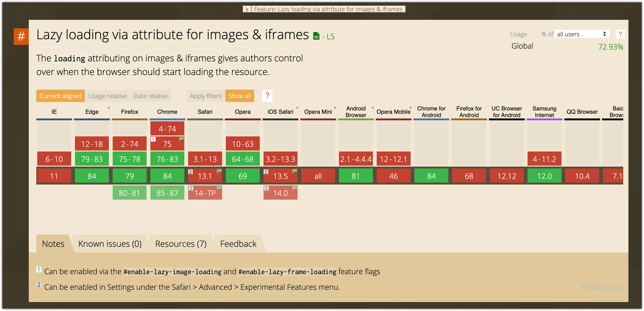
Task: Click the question mark next to Usage
Action: click(620, 34)
